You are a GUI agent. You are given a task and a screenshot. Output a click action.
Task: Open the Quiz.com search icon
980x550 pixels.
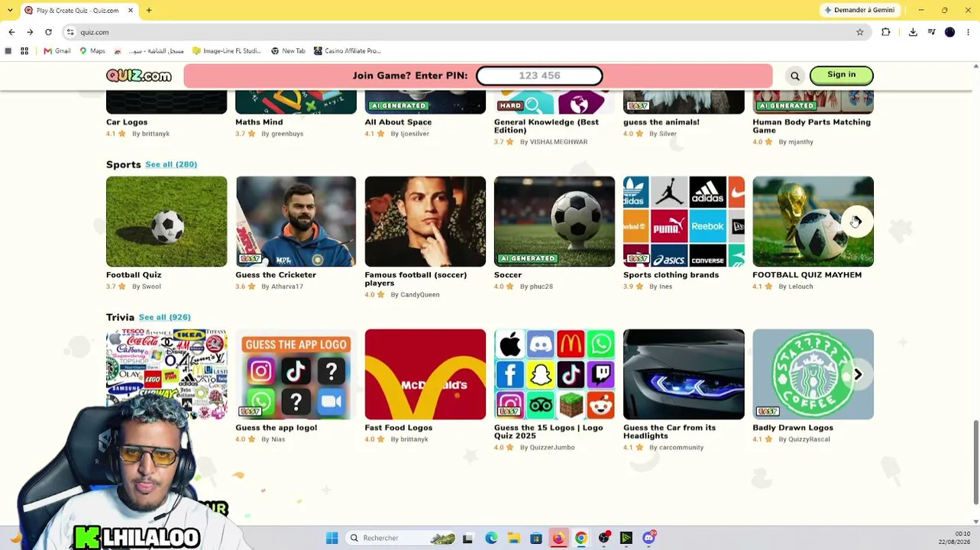pos(795,76)
